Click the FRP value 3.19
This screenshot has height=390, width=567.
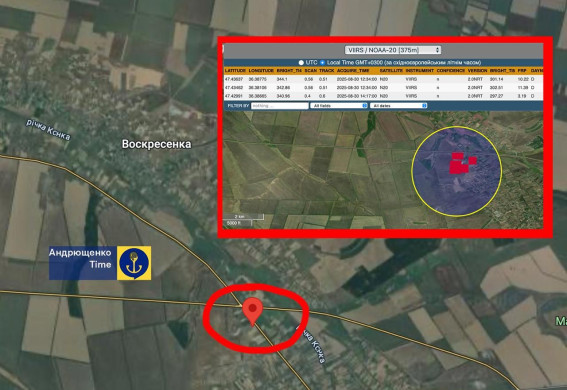pyautogui.click(x=522, y=97)
